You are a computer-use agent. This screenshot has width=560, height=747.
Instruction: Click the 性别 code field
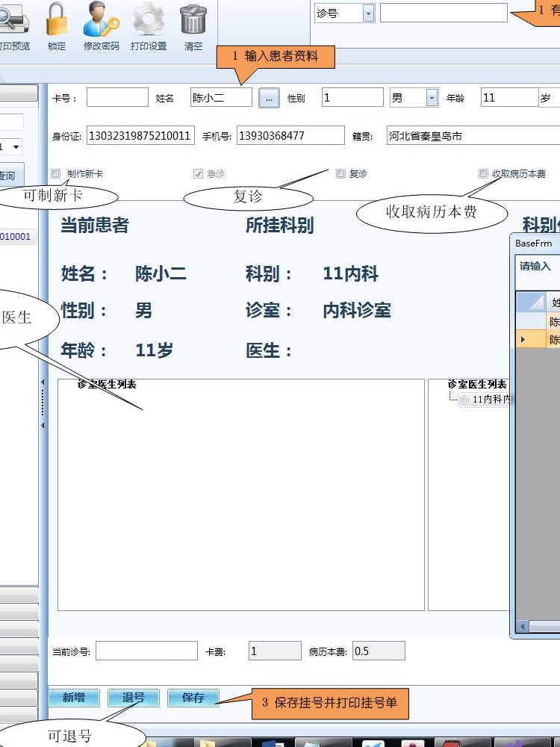point(352,98)
